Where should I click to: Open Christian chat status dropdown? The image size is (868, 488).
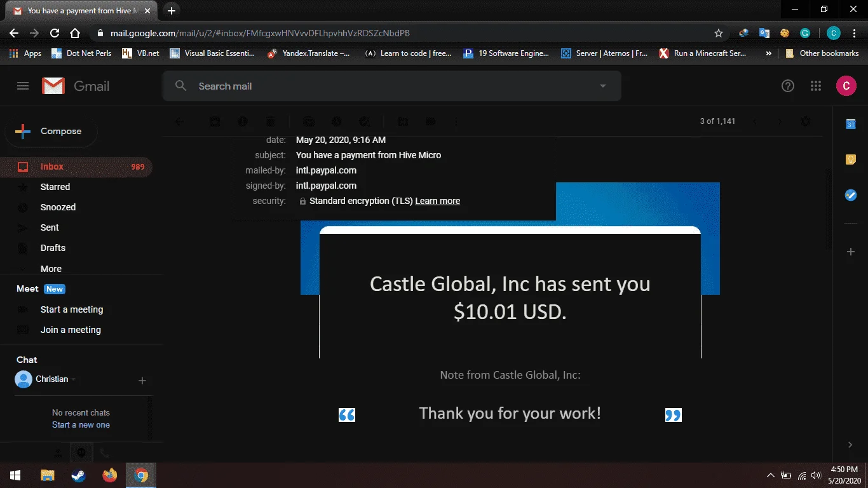[74, 379]
